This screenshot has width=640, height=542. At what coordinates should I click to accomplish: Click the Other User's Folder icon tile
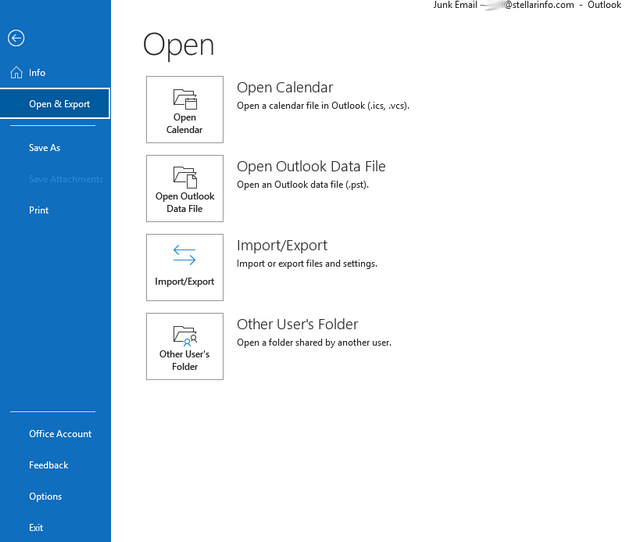coord(185,347)
